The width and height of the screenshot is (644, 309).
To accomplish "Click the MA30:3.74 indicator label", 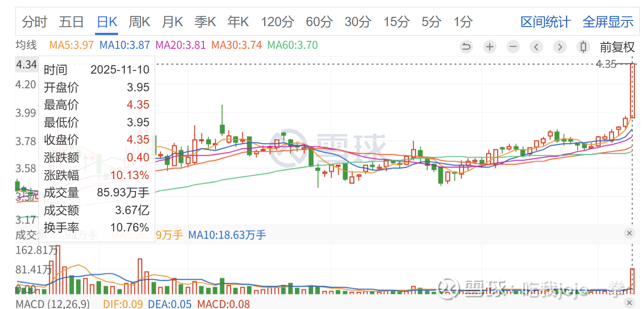I will pos(237,45).
